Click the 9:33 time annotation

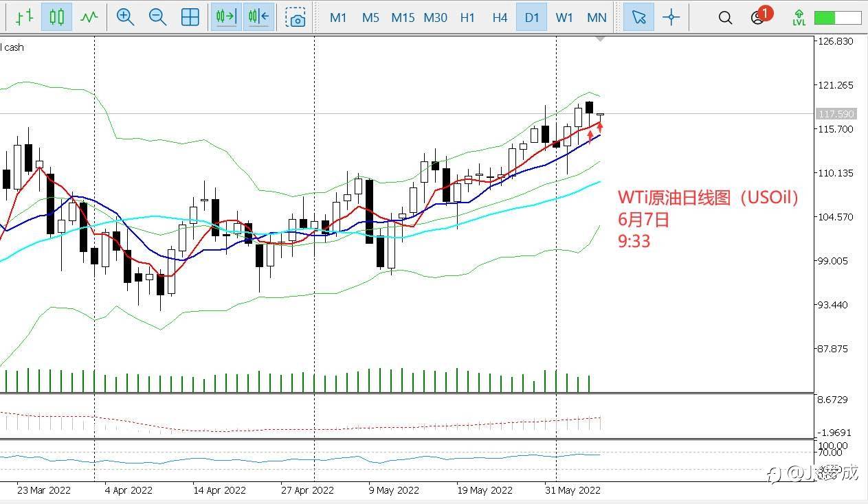click(634, 241)
